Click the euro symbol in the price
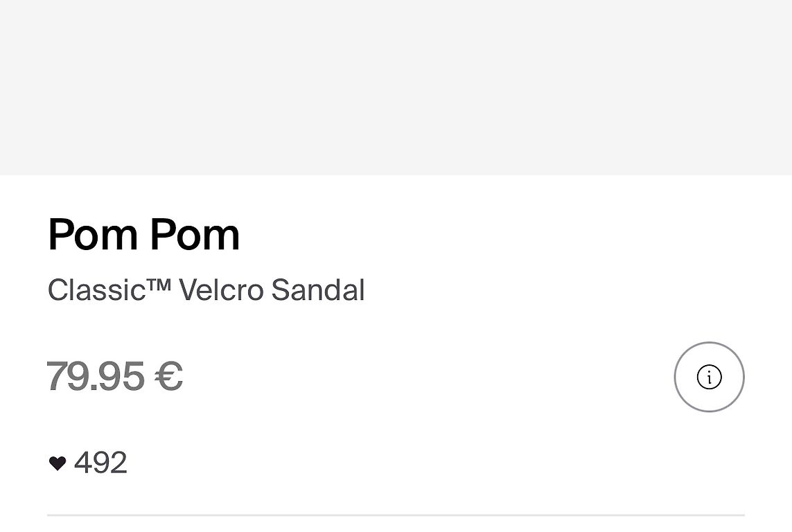Screen dimensions: 792x532 168,376
